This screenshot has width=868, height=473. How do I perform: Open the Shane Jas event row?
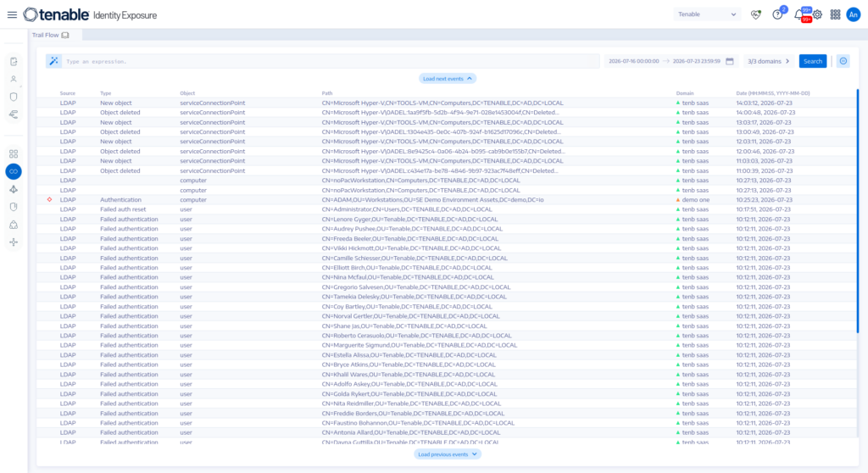tap(446, 326)
